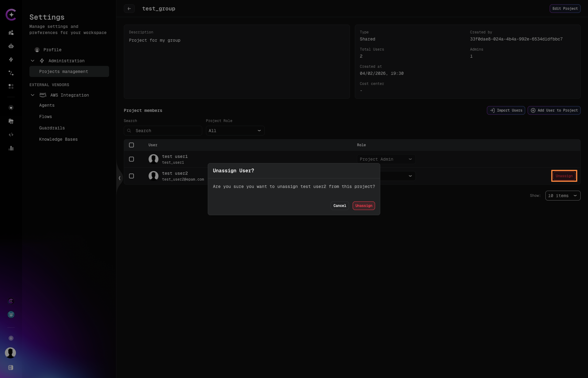
Task: Open Knowledge Bases from the sidebar menu
Action: pos(58,139)
